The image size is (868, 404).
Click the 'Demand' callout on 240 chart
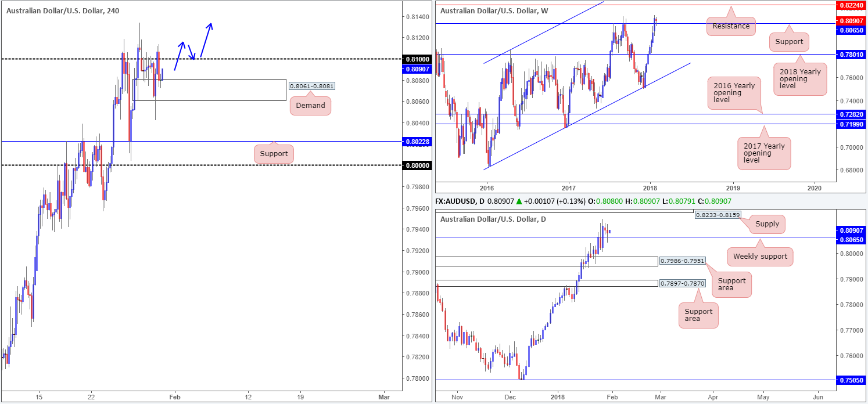pyautogui.click(x=310, y=106)
